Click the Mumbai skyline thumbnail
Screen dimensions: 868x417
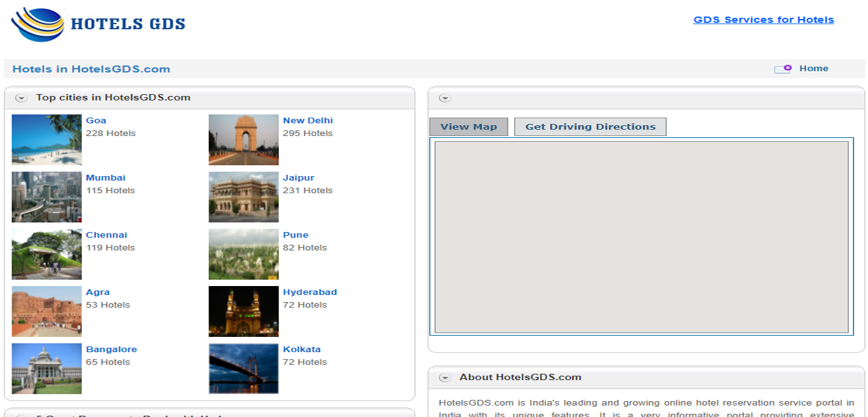click(46, 197)
